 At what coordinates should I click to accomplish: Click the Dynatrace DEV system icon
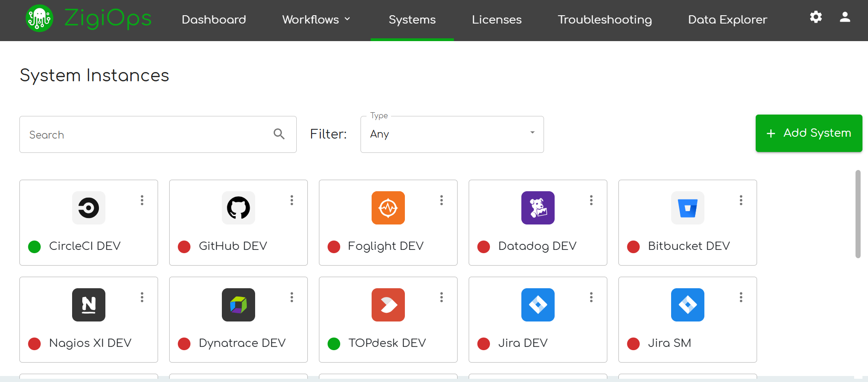point(238,305)
